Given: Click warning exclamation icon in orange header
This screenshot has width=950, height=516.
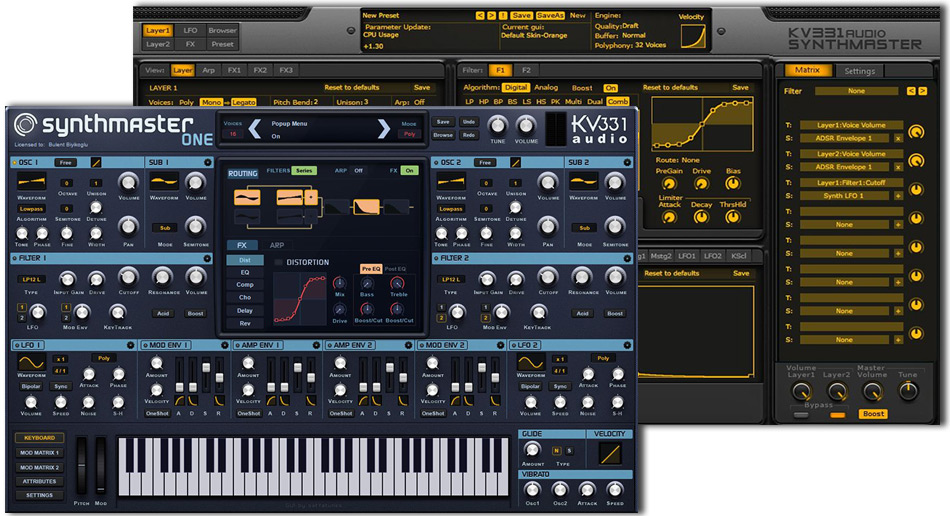Looking at the screenshot, I should pos(503,16).
